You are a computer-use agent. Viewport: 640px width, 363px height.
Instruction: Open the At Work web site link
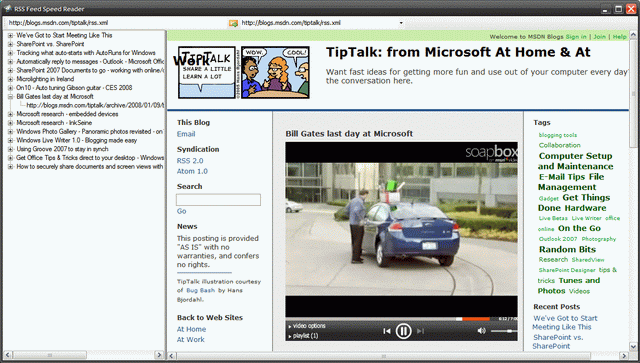tap(191, 340)
